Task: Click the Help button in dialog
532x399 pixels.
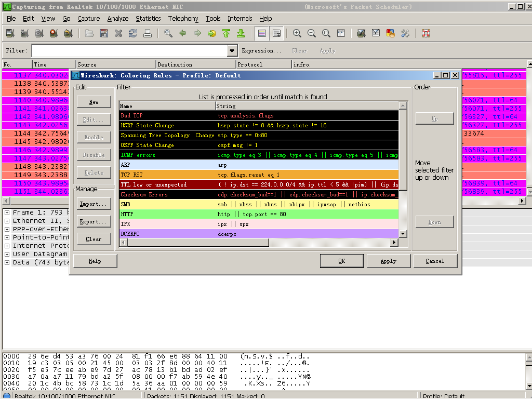Action: click(x=95, y=261)
